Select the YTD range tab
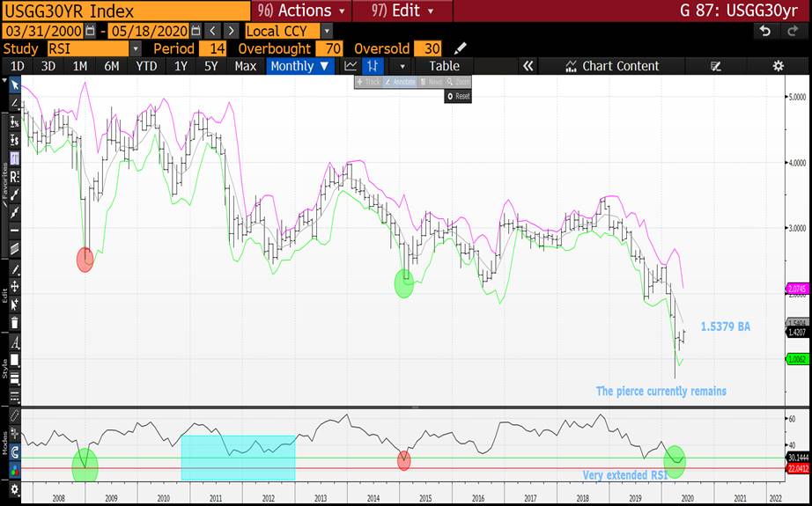The width and height of the screenshot is (812, 506). coord(146,66)
